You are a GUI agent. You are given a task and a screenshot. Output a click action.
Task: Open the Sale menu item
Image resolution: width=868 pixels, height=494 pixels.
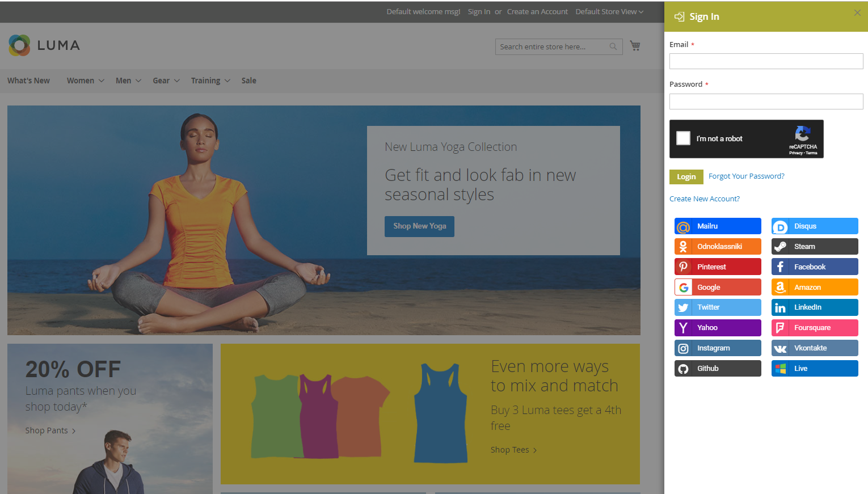(x=248, y=81)
